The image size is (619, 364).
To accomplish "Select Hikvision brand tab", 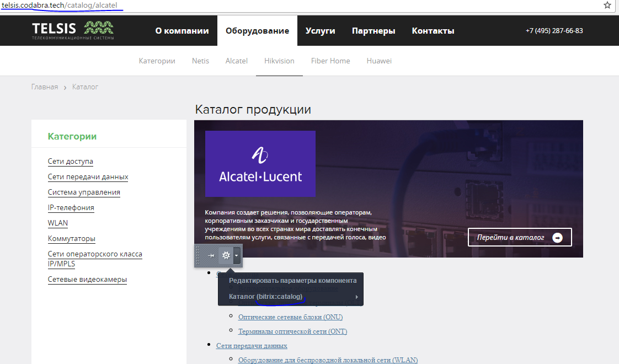I will click(280, 61).
